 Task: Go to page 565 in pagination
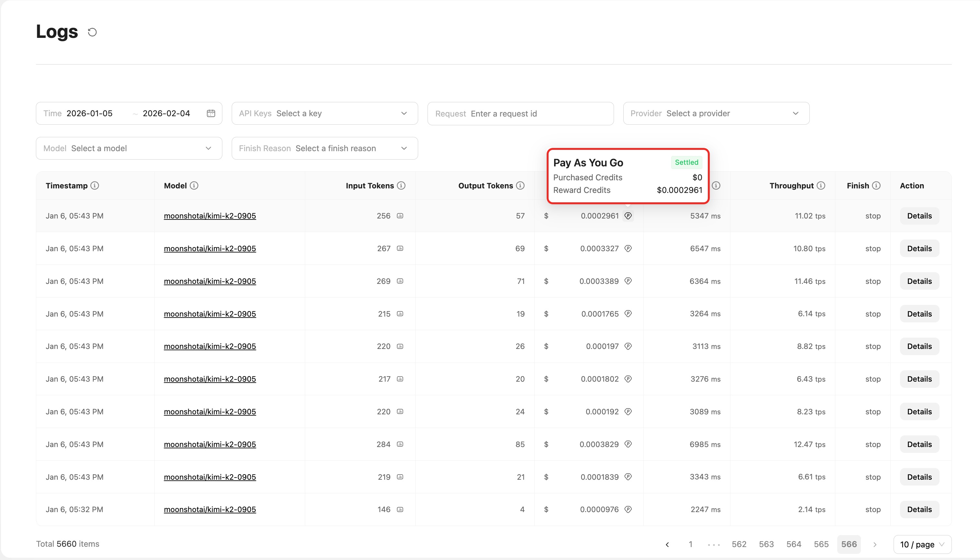821,544
